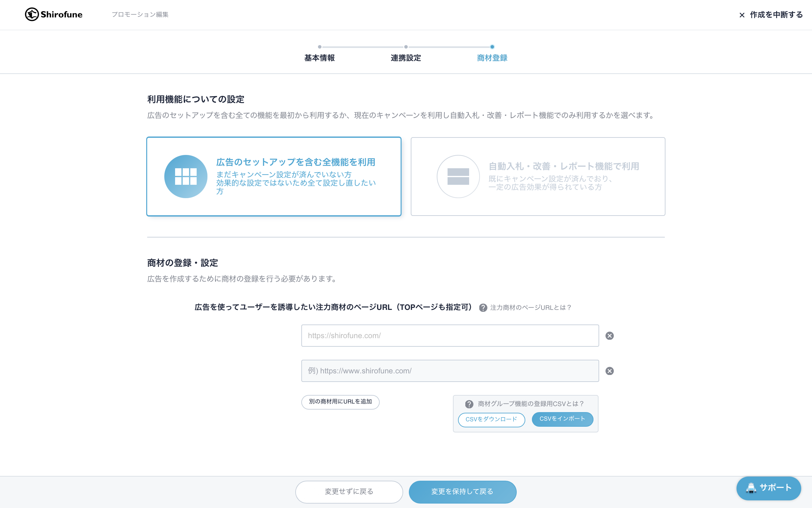Remove the second URL row with its X icon
The image size is (812, 508).
pyautogui.click(x=609, y=371)
